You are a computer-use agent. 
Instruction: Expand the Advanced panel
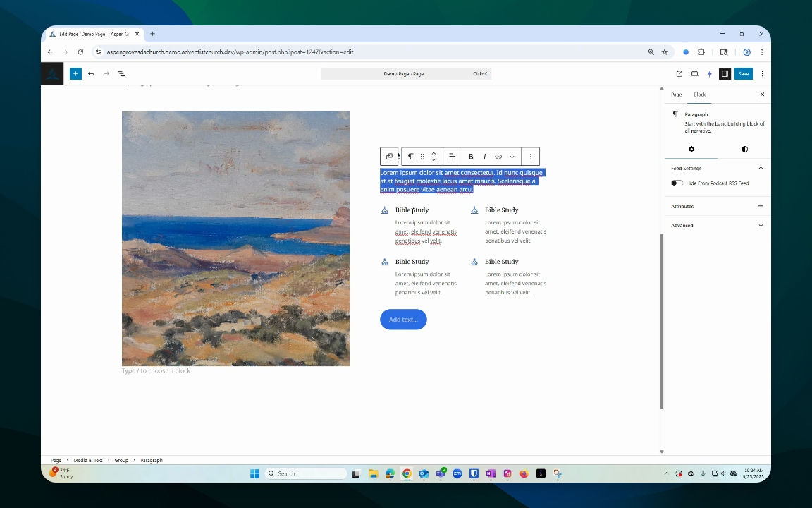[x=717, y=226]
